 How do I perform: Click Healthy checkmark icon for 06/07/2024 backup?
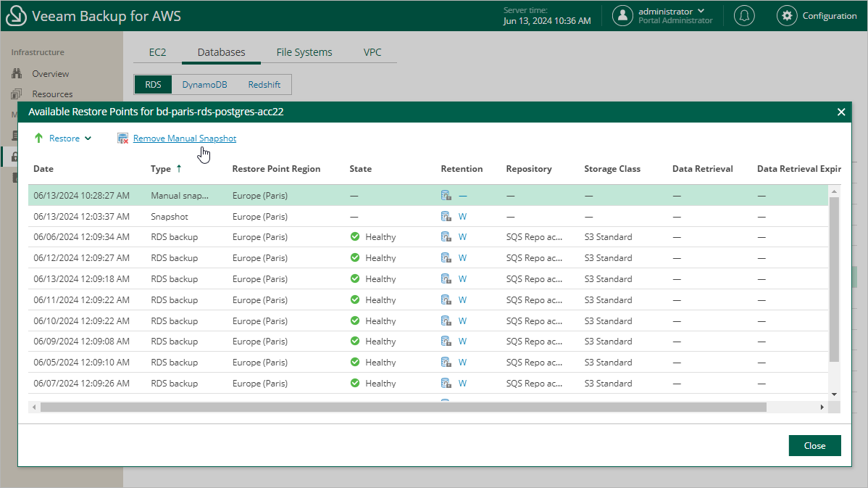pos(355,383)
